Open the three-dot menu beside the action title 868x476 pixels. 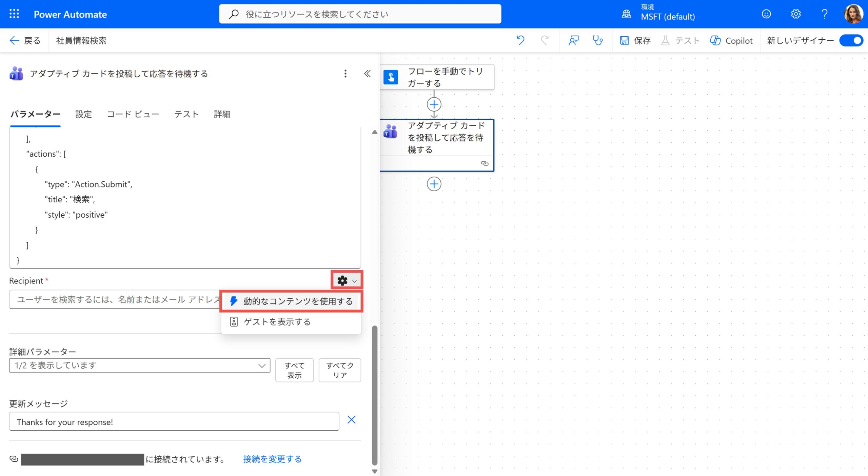345,74
